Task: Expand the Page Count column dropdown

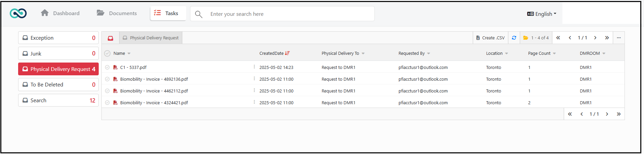Action: 554,53
